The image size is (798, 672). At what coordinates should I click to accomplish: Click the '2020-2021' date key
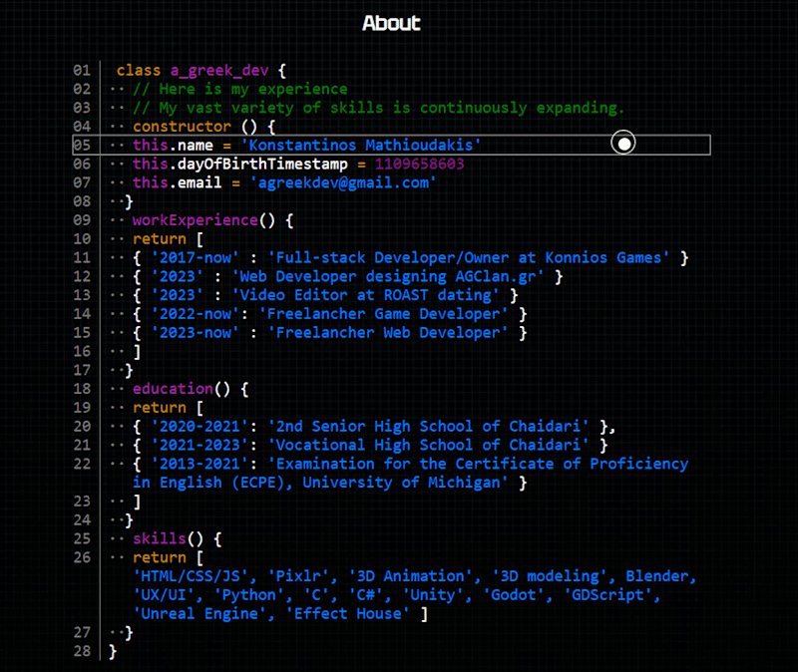point(199,427)
